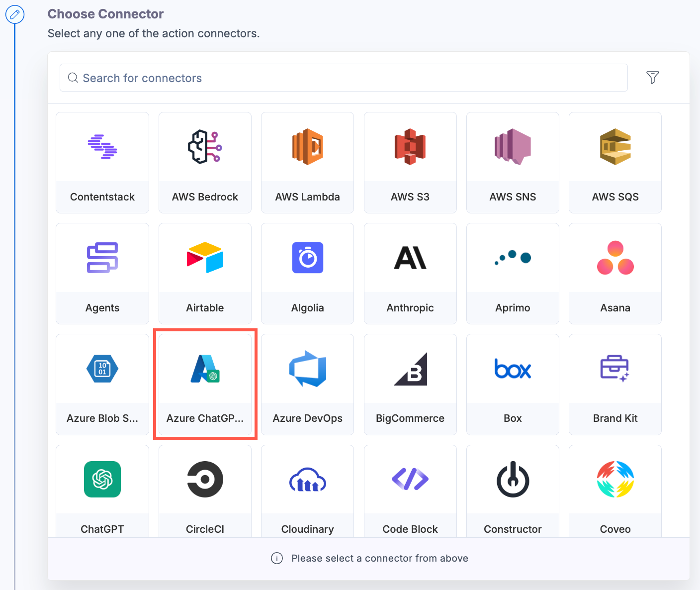
Task: Pick the Azure DevOps connector icon
Action: tap(308, 369)
